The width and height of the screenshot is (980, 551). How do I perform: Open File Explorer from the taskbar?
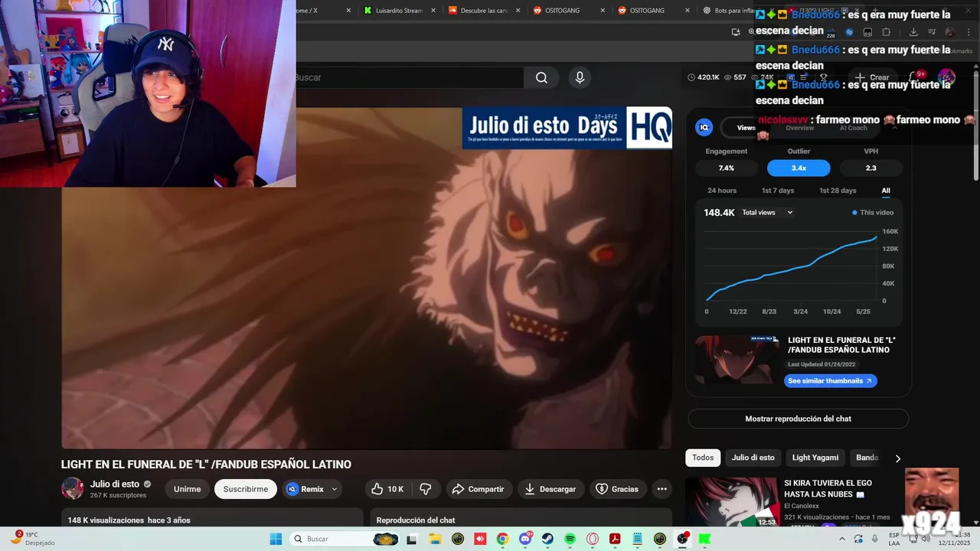435,539
